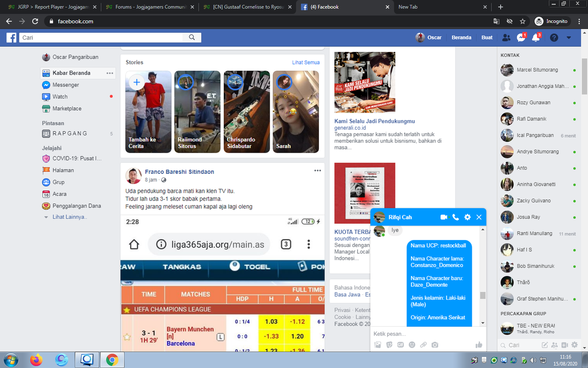Open the sticker picker in chat
The width and height of the screenshot is (588, 368).
389,345
